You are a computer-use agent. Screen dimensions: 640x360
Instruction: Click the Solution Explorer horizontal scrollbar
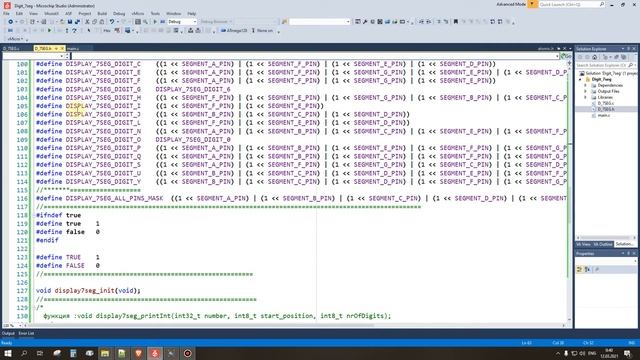coord(606,238)
